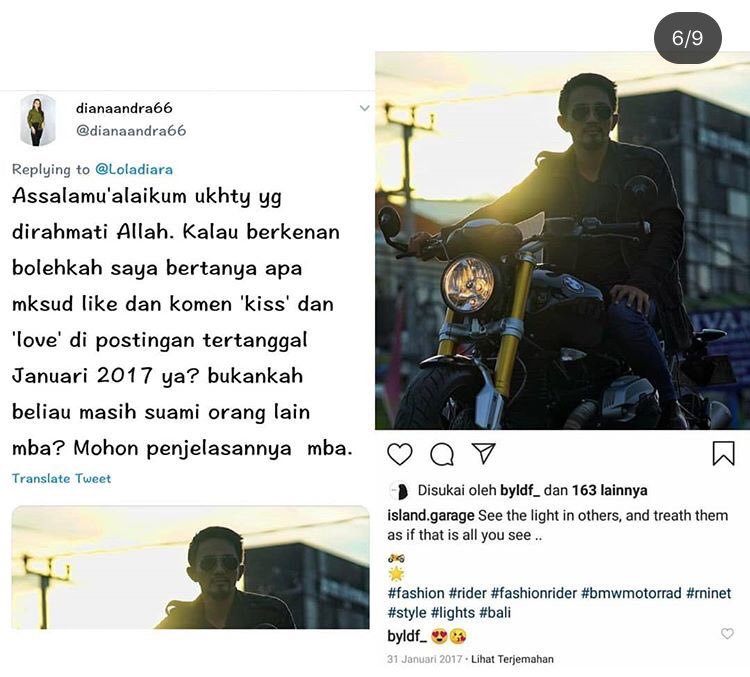Click Translate Tweet link
This screenshot has width=750, height=677.
[x=61, y=478]
